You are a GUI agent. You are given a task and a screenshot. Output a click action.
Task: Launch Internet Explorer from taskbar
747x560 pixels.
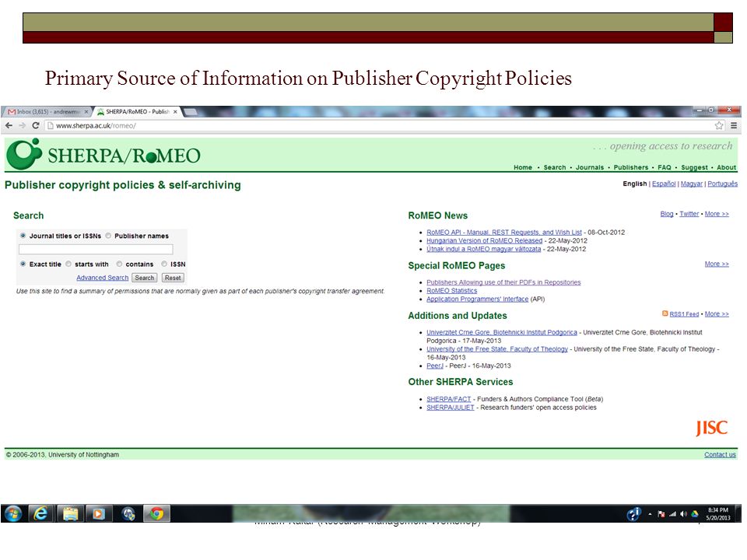point(41,514)
